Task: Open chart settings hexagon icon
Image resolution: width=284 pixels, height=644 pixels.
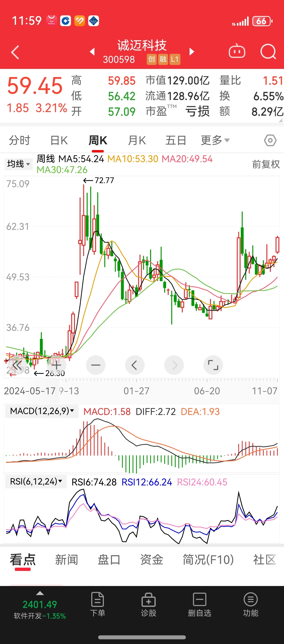Action: 270,141
